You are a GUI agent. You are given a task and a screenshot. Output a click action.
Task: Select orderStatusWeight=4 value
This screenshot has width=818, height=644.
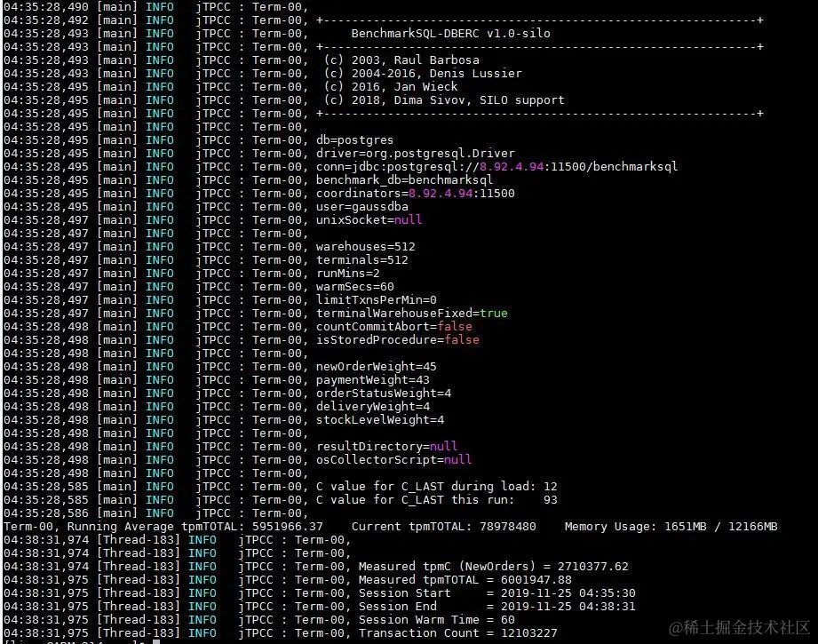[x=384, y=393]
